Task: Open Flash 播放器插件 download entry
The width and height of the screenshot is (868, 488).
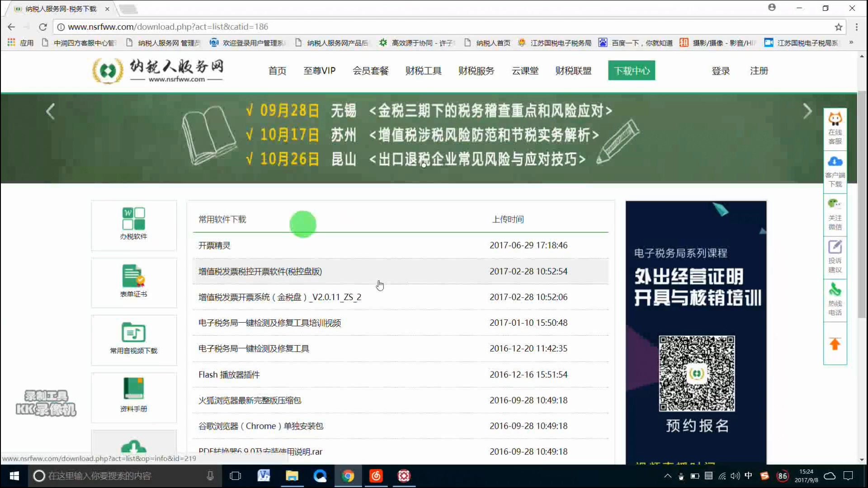Action: coord(229,375)
